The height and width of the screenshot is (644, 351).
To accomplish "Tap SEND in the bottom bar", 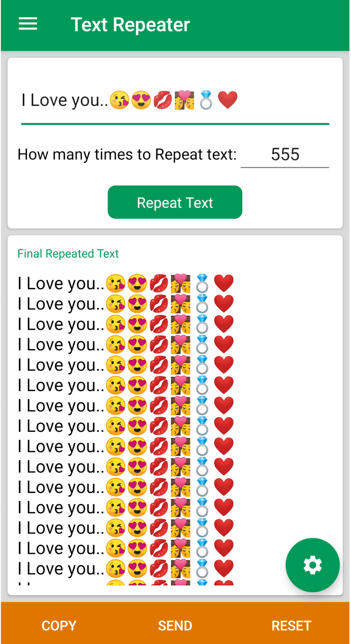I will pos(175,625).
